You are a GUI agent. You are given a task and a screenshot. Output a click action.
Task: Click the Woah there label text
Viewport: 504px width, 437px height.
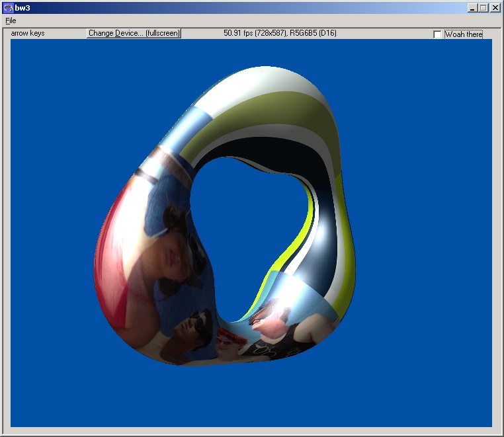pos(463,34)
